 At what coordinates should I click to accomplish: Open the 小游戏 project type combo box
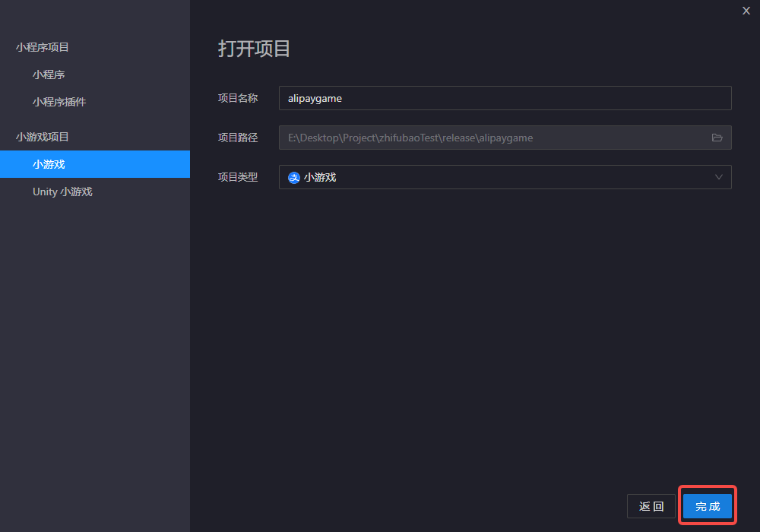(x=505, y=177)
